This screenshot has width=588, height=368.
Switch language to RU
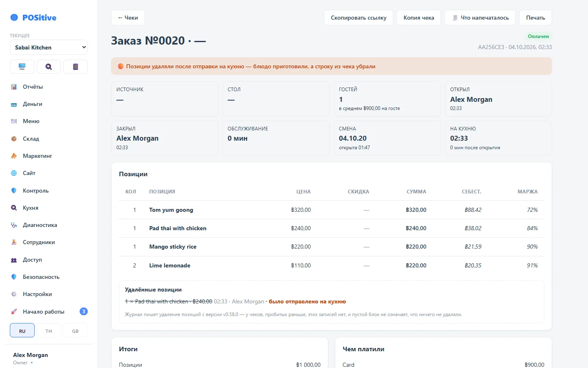pyautogui.click(x=22, y=330)
